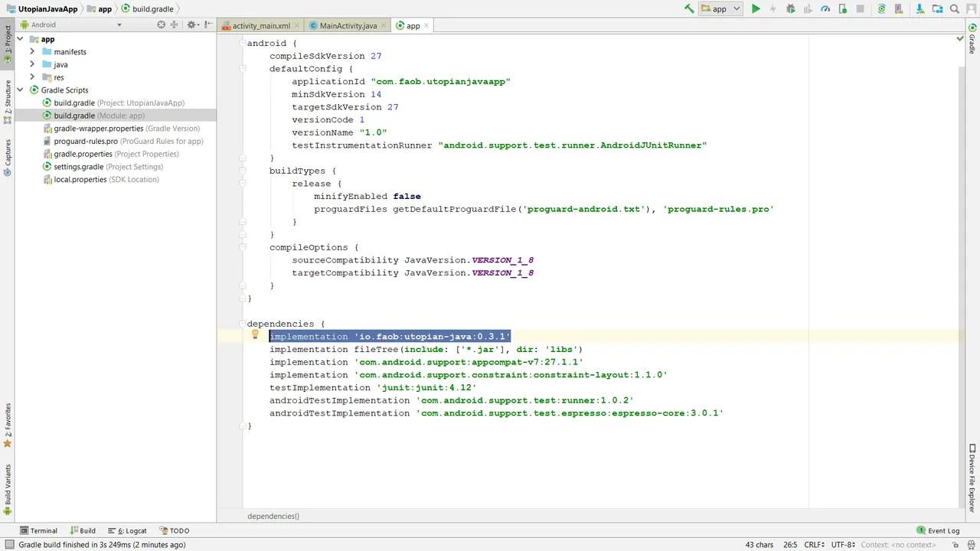
Task: Open the Android Profiler gauge icon
Action: click(x=825, y=8)
